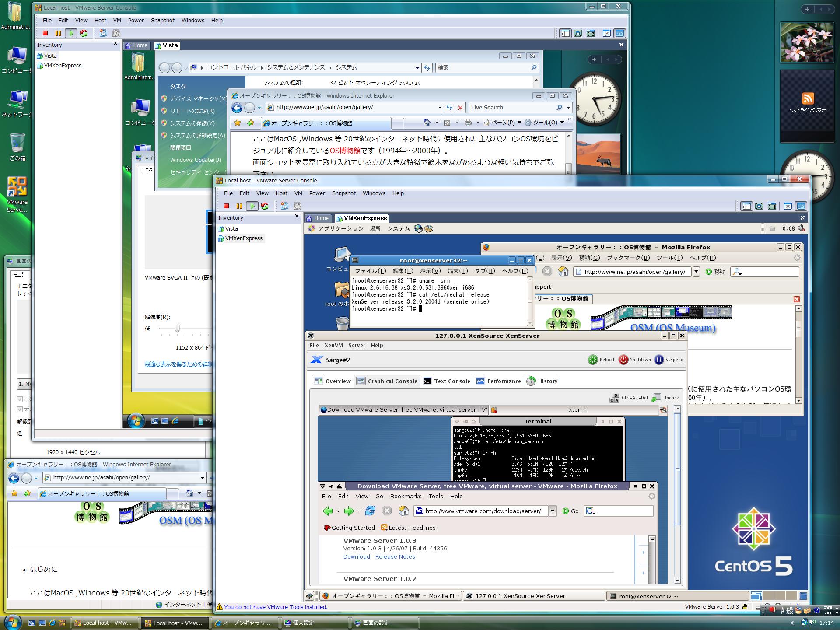Click the favorites star in front Internet Explorer
Viewport: 840px width, 630px height.
click(237, 123)
